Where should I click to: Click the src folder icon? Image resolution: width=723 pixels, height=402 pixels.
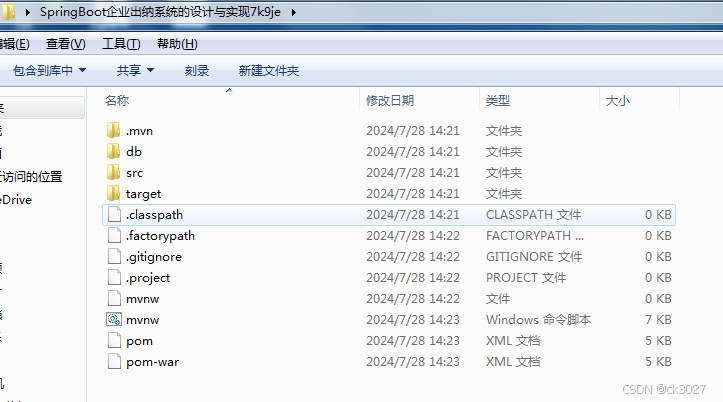pos(113,172)
